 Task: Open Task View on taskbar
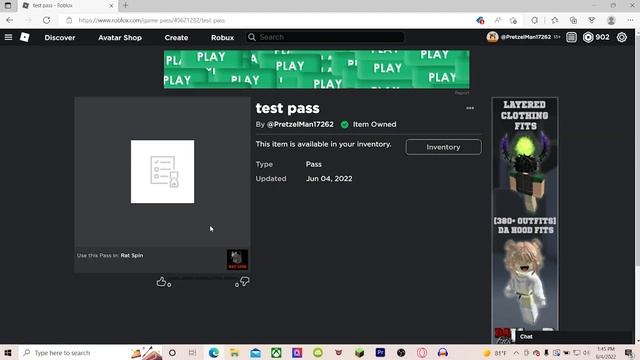click(192, 353)
